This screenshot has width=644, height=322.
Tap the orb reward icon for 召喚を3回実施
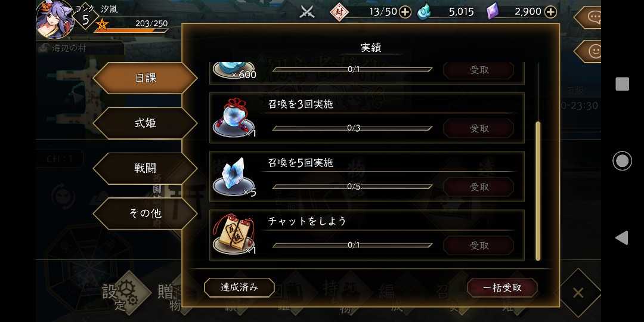coord(234,118)
